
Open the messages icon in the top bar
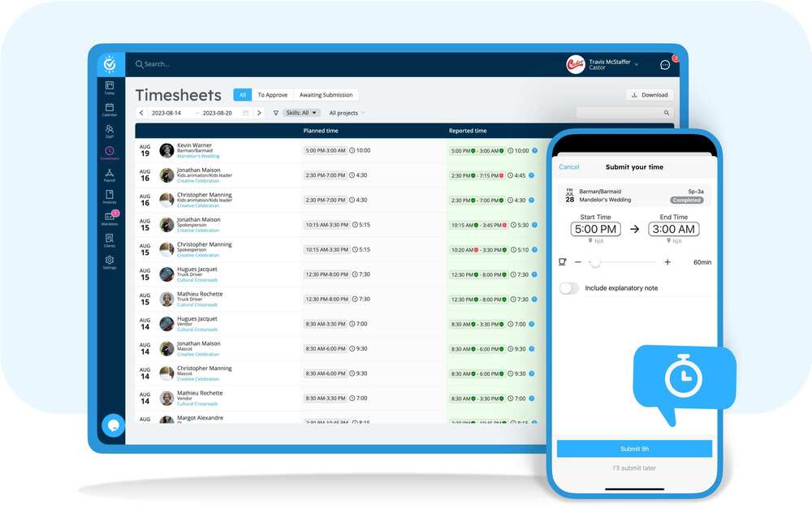pos(665,65)
